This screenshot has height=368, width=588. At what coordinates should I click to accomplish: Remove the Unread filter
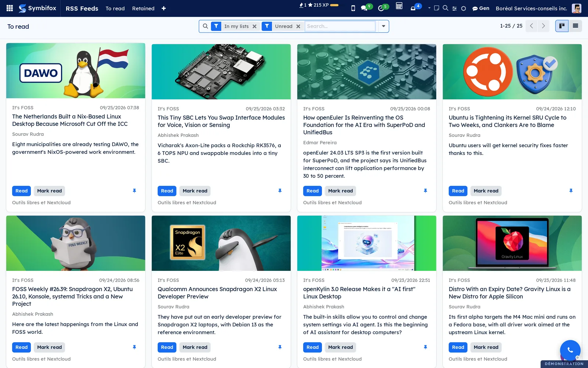(298, 26)
